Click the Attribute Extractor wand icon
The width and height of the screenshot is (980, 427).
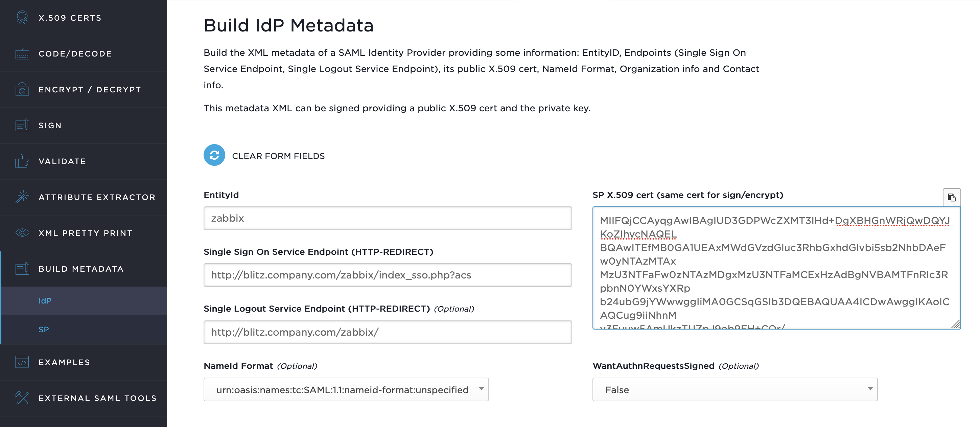click(22, 197)
